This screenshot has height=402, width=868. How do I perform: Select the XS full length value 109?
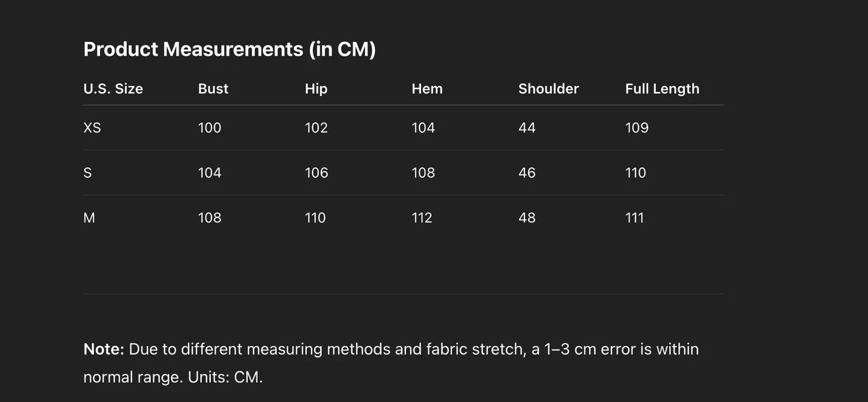pyautogui.click(x=637, y=128)
